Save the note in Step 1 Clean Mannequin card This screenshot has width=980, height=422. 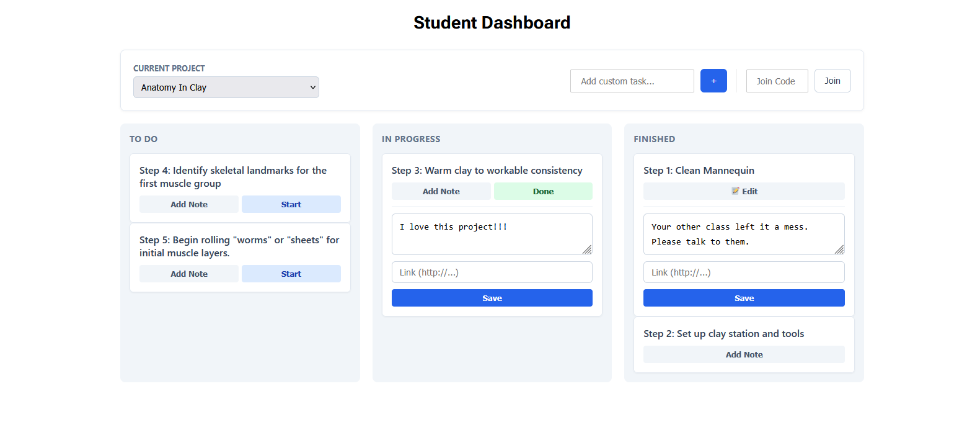744,298
